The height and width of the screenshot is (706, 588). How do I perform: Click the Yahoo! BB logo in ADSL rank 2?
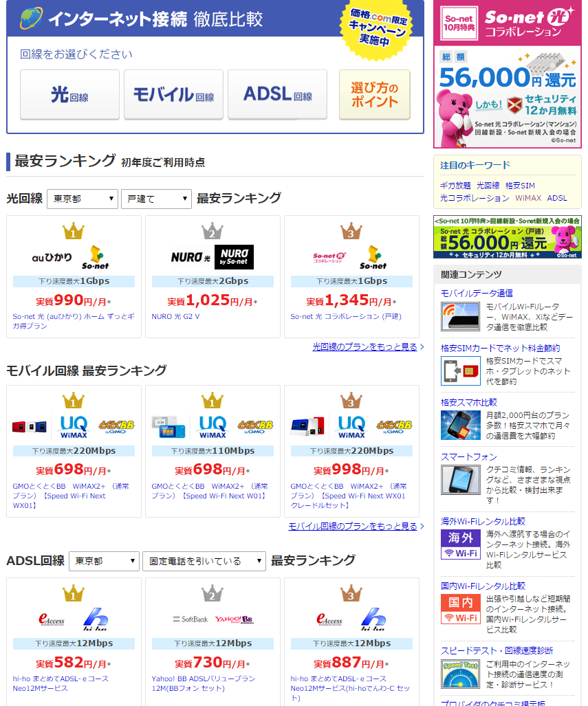coord(235,619)
